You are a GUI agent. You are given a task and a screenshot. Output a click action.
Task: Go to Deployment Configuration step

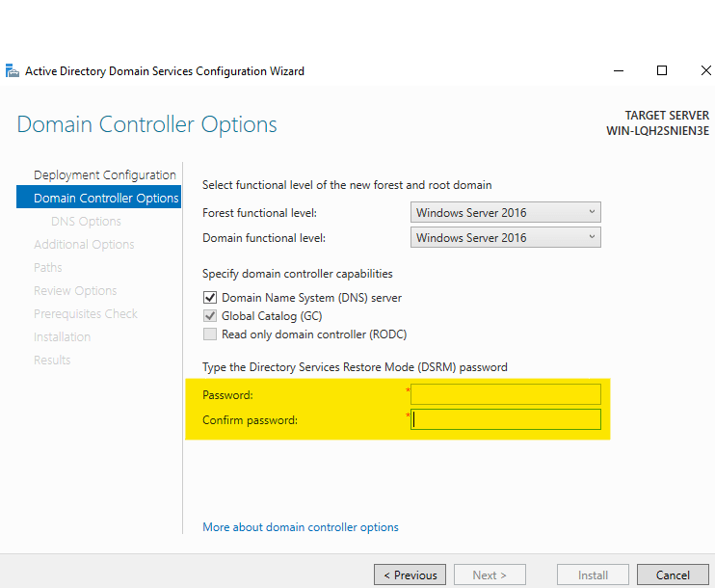coord(104,175)
